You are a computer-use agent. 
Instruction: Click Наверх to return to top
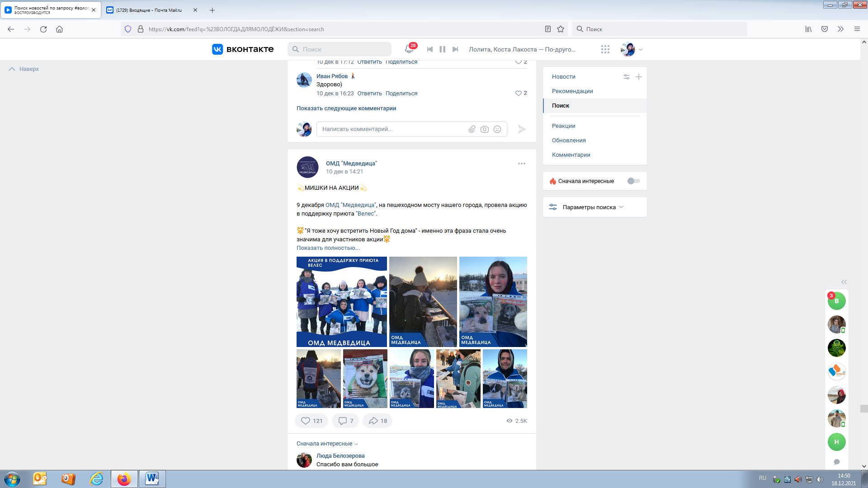click(x=24, y=69)
